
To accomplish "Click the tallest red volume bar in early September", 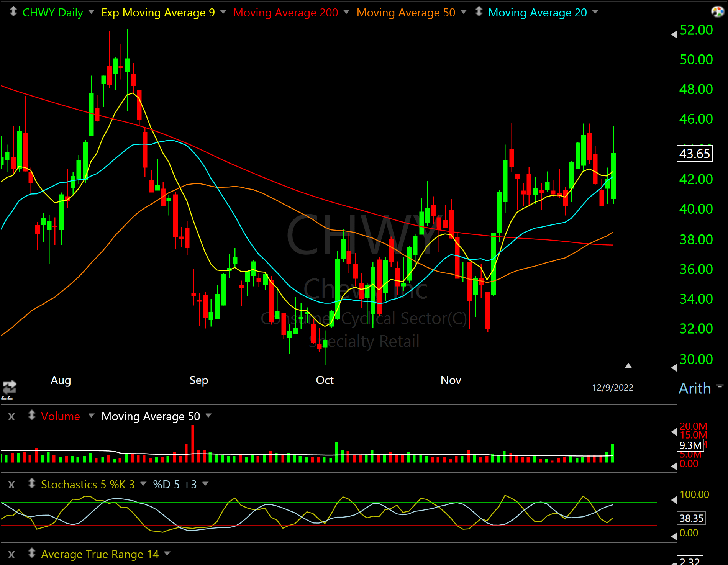I will coord(193,444).
